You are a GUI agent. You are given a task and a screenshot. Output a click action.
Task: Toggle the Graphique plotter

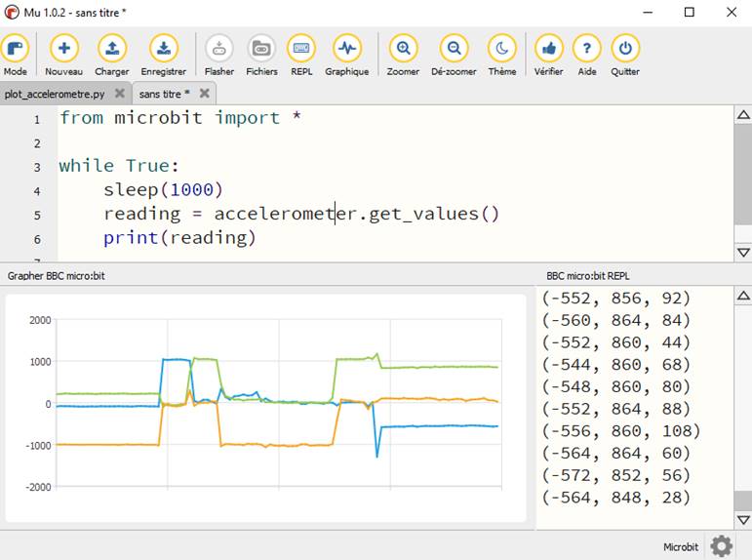(x=347, y=56)
